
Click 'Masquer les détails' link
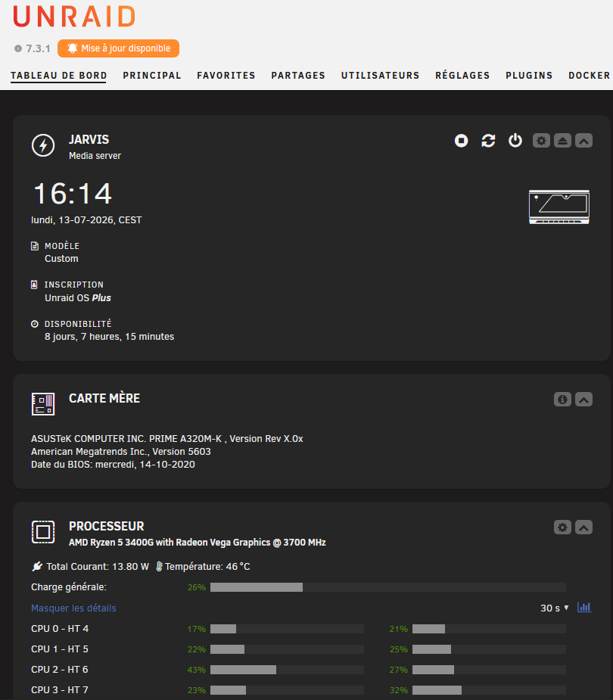point(73,608)
